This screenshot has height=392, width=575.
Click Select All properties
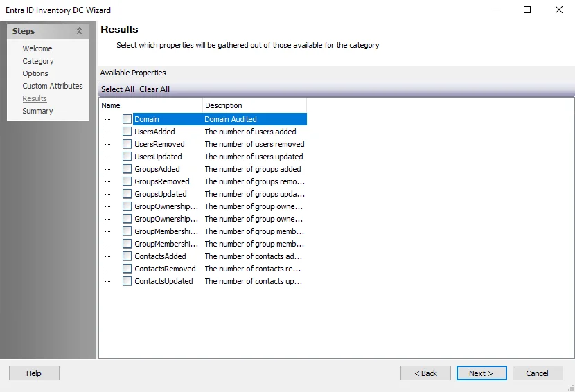point(118,89)
